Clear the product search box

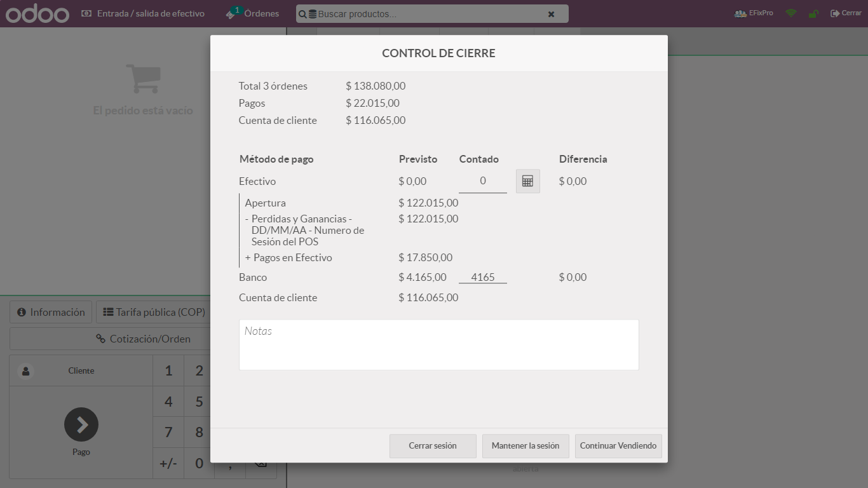pos(551,14)
